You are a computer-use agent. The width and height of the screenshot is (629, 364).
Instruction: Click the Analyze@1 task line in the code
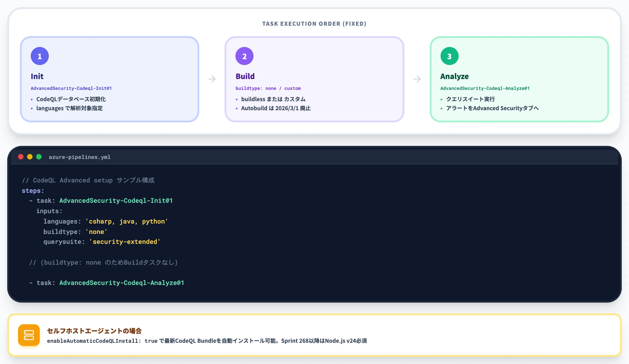pos(107,283)
